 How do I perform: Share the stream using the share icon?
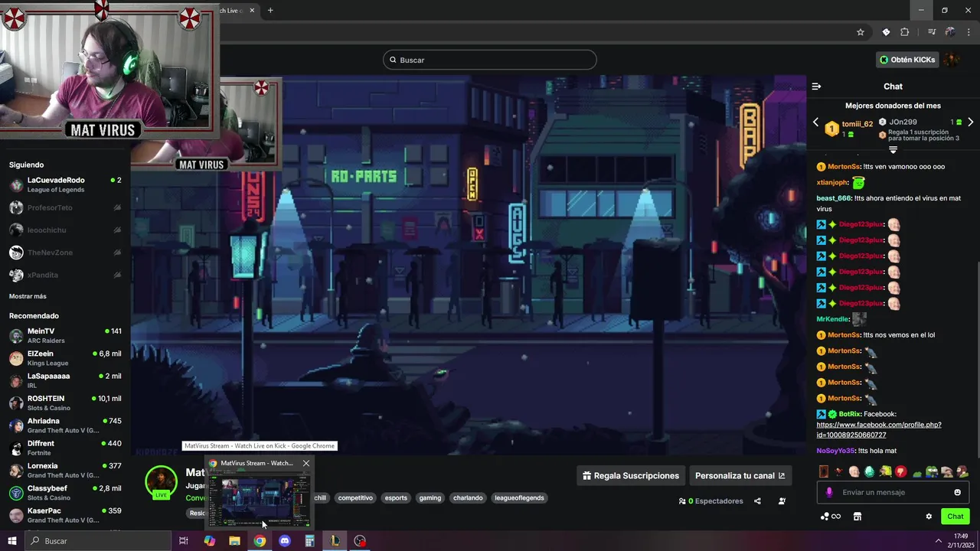757,501
